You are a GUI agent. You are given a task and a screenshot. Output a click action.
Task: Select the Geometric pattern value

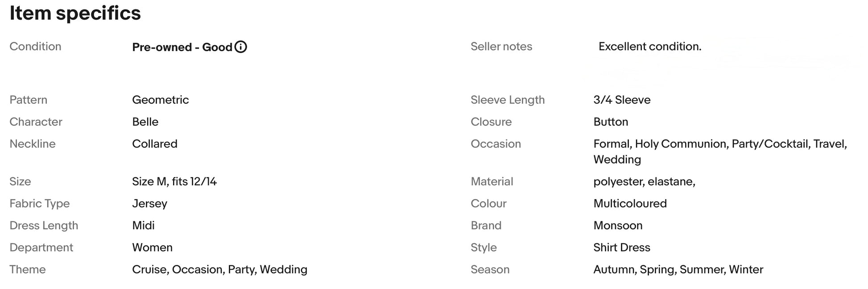(160, 100)
